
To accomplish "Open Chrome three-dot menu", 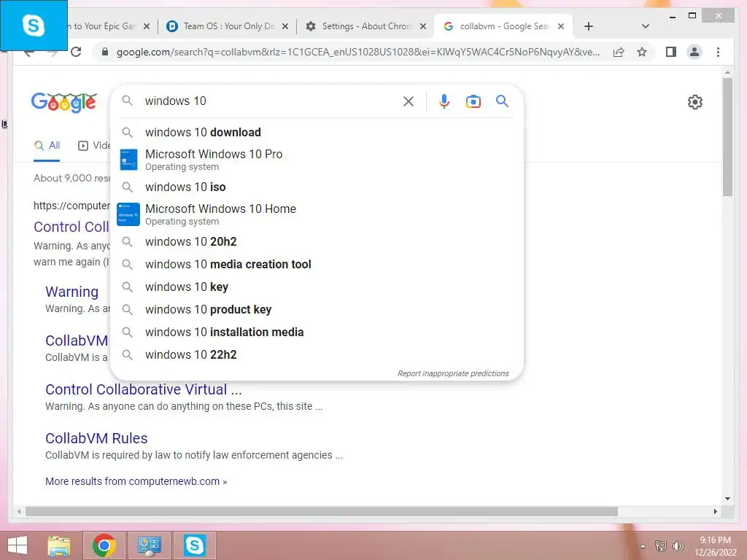I will click(x=718, y=52).
